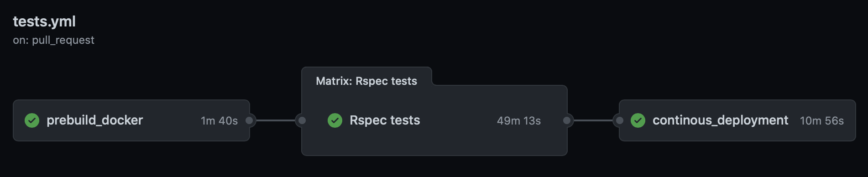This screenshot has height=177, width=868.
Task: Open the continous_deployment job
Action: (x=720, y=120)
